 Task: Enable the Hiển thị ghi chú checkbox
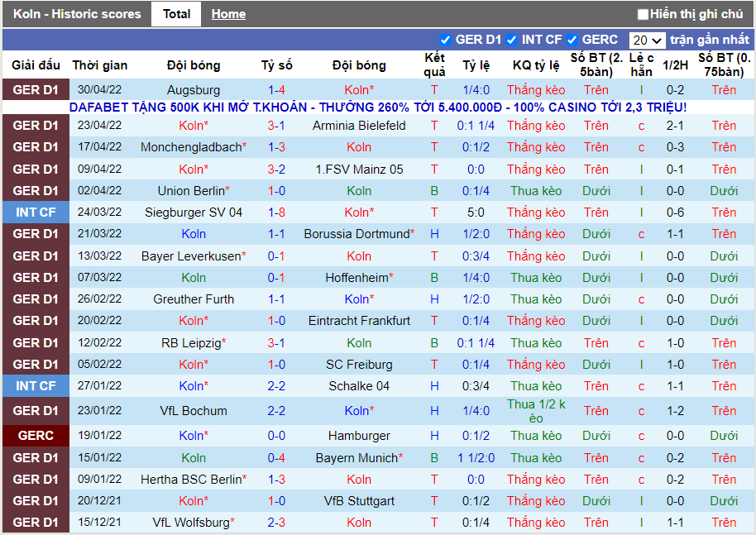[x=642, y=14]
